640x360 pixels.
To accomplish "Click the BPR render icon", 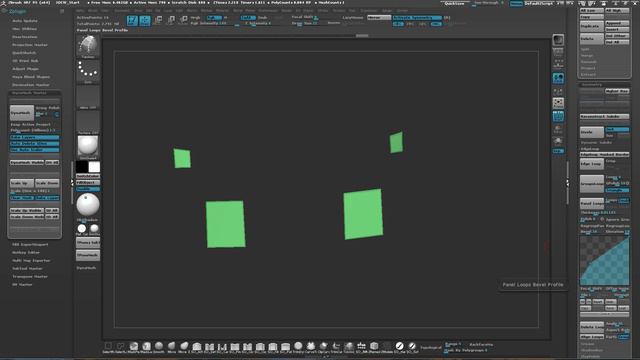I will point(558,40).
